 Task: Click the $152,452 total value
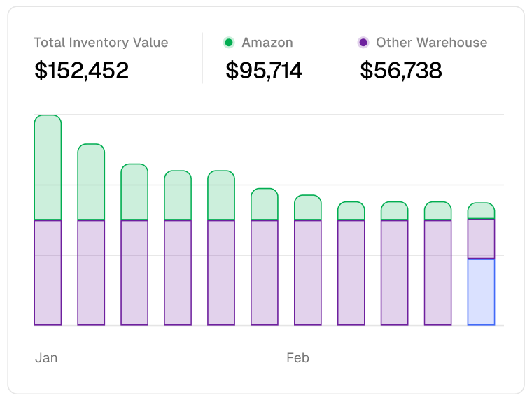coord(81,71)
